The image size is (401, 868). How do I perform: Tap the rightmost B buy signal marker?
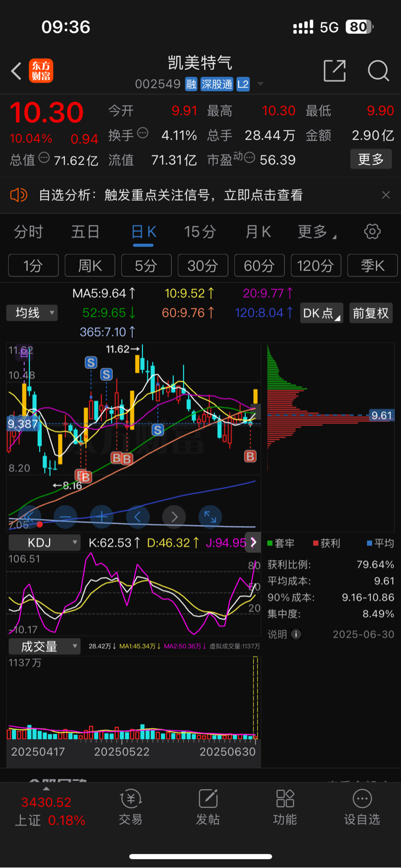coord(250,456)
